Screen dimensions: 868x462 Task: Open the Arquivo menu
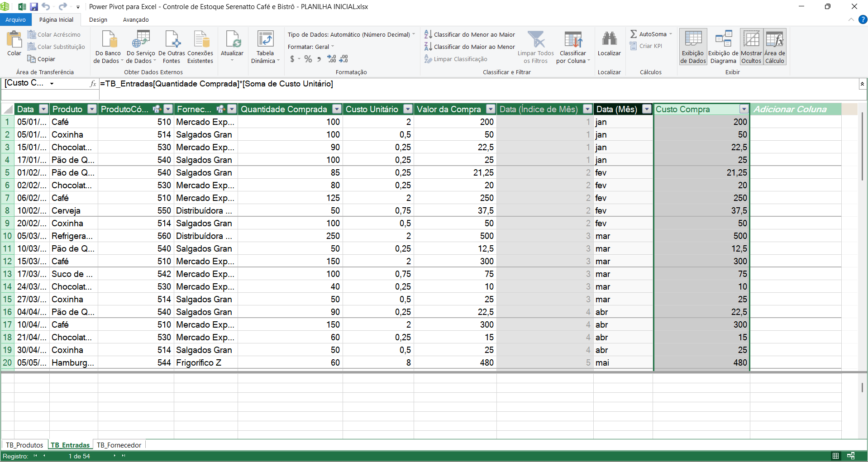pos(16,19)
